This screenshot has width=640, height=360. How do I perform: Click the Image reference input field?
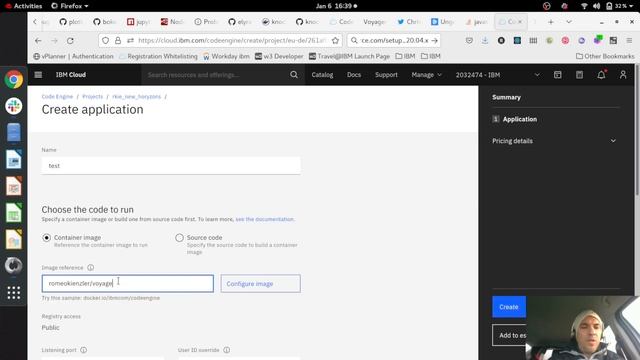coord(128,283)
